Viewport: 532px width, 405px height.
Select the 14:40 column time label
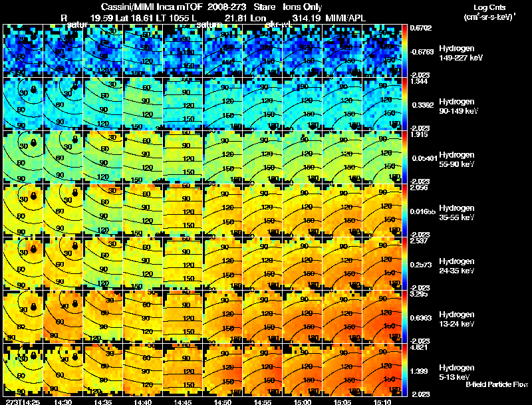point(143,402)
